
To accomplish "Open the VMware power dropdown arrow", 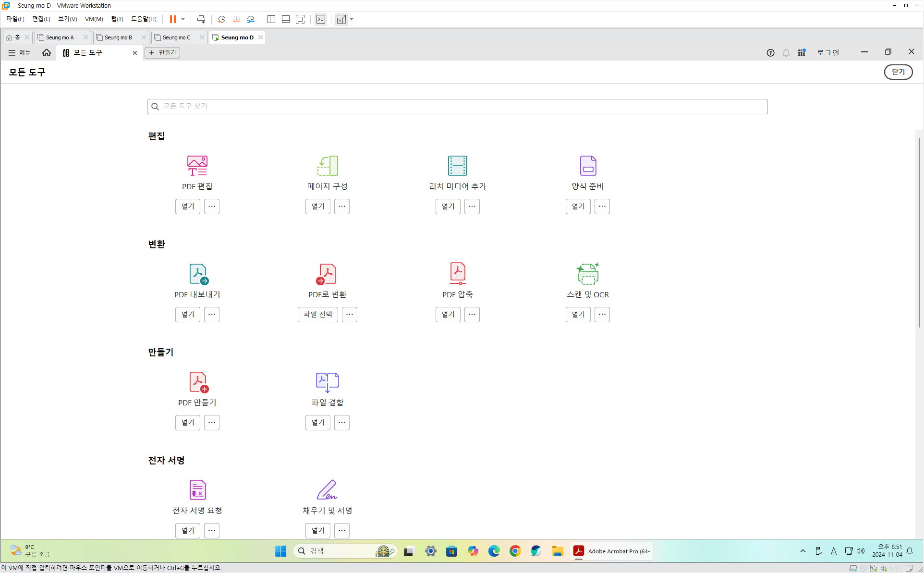I will point(183,19).
